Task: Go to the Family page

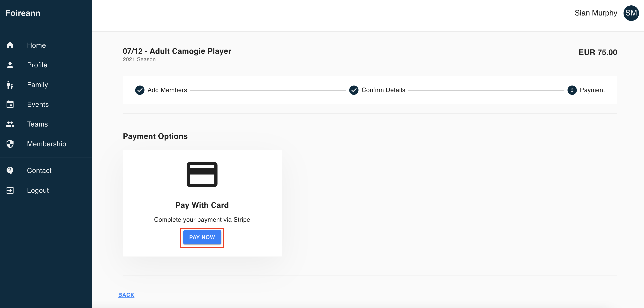Action: (x=46, y=85)
